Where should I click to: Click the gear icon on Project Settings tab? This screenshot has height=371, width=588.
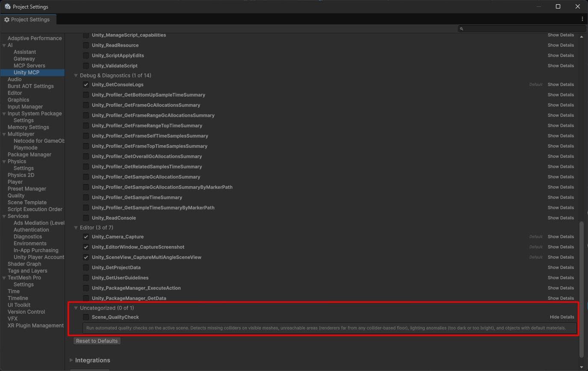7,20
